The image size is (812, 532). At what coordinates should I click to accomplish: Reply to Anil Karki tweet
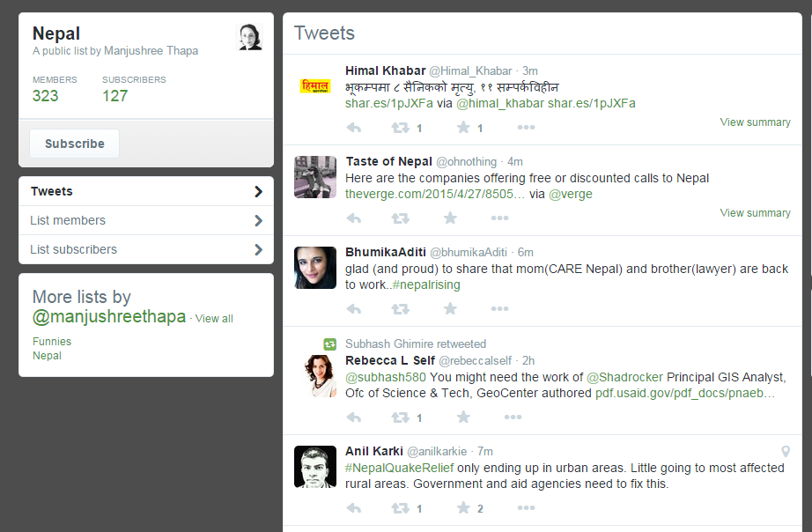354,507
